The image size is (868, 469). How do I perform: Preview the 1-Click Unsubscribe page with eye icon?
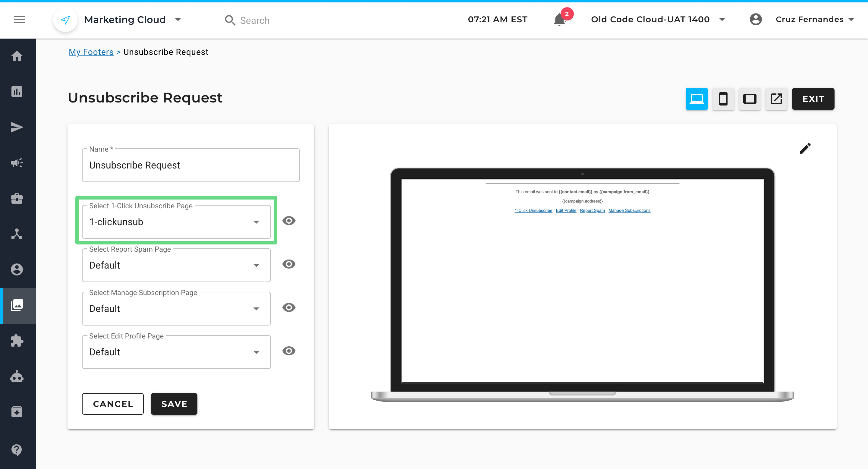click(289, 221)
